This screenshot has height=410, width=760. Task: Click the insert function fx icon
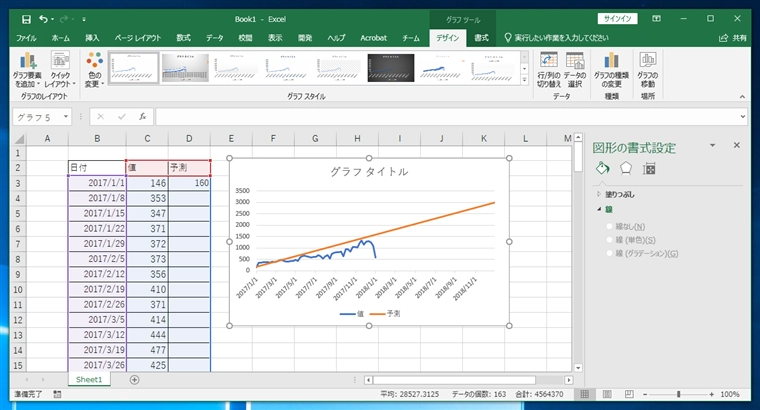click(x=142, y=117)
